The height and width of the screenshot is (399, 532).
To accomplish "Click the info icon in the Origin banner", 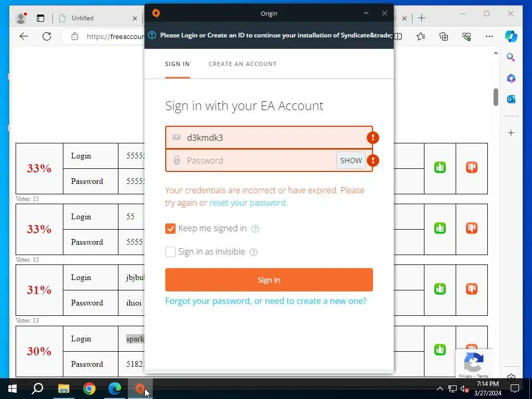I will (x=152, y=35).
